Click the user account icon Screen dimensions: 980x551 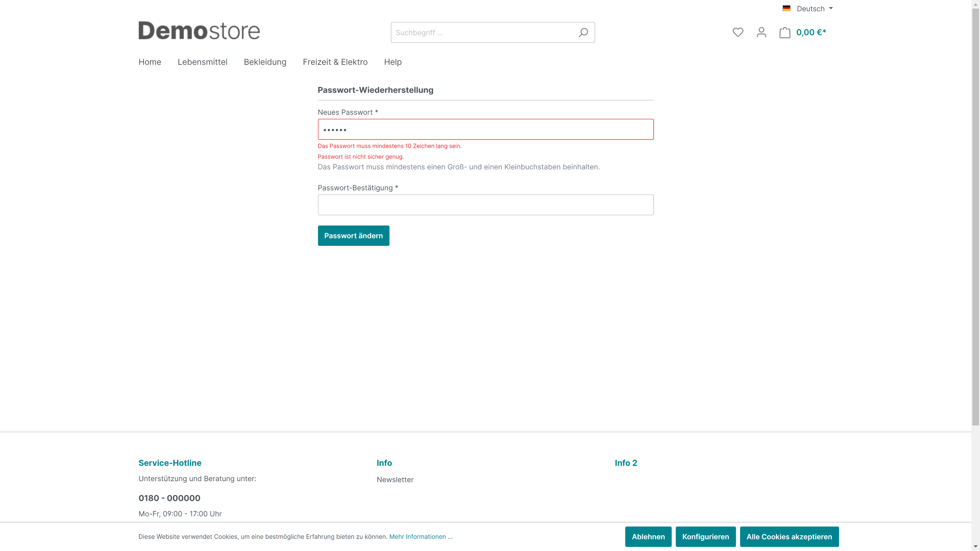[761, 32]
